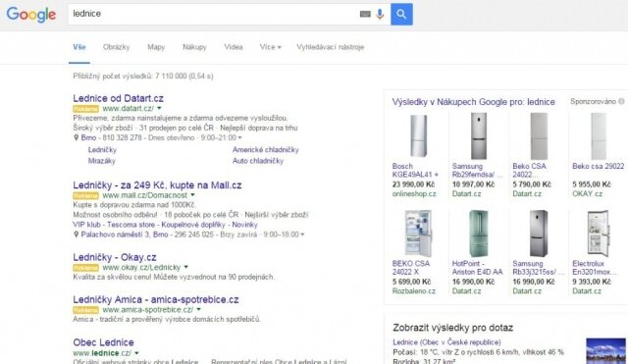Open the Koupelnové doplňky link

pyautogui.click(x=193, y=225)
